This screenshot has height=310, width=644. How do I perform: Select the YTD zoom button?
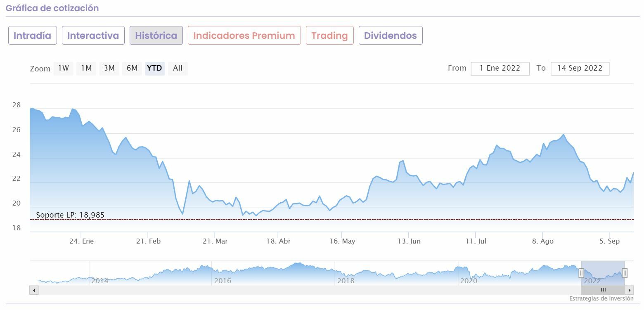[155, 68]
